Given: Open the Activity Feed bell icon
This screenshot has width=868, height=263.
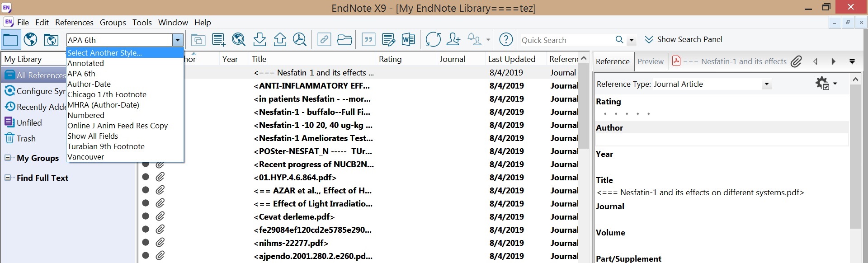Looking at the screenshot, I should (474, 40).
